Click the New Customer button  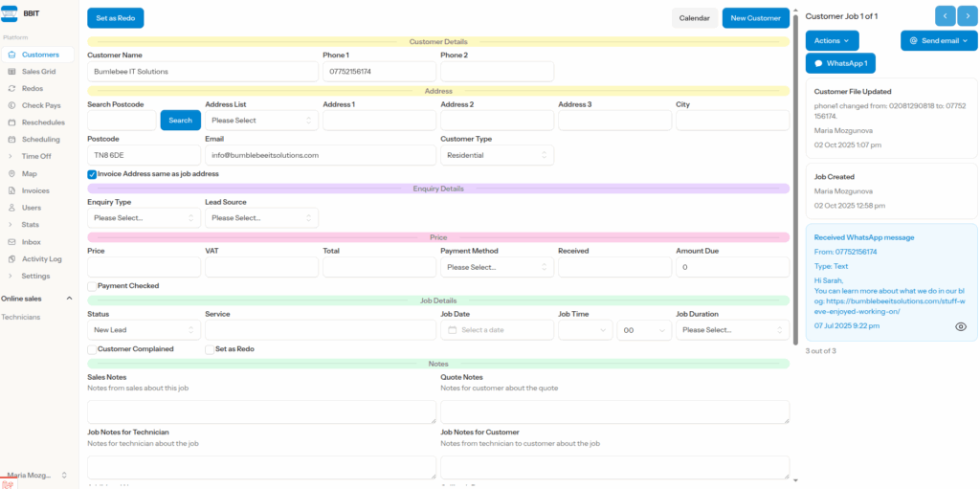click(755, 18)
